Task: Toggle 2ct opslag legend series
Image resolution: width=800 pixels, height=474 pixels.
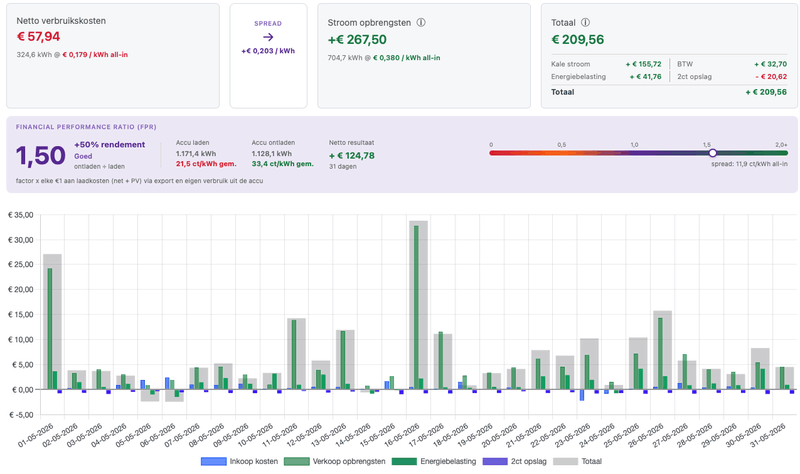Action: [514, 461]
